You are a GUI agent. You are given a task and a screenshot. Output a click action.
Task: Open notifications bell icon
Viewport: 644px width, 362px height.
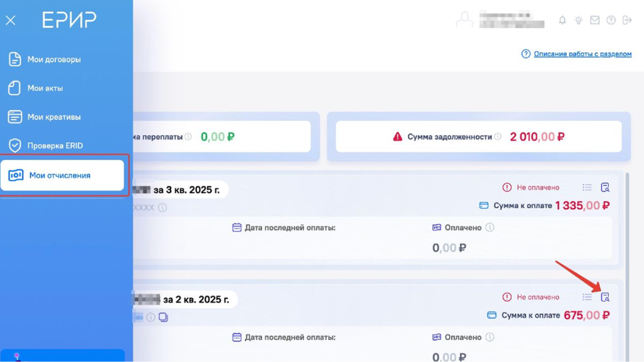point(562,20)
